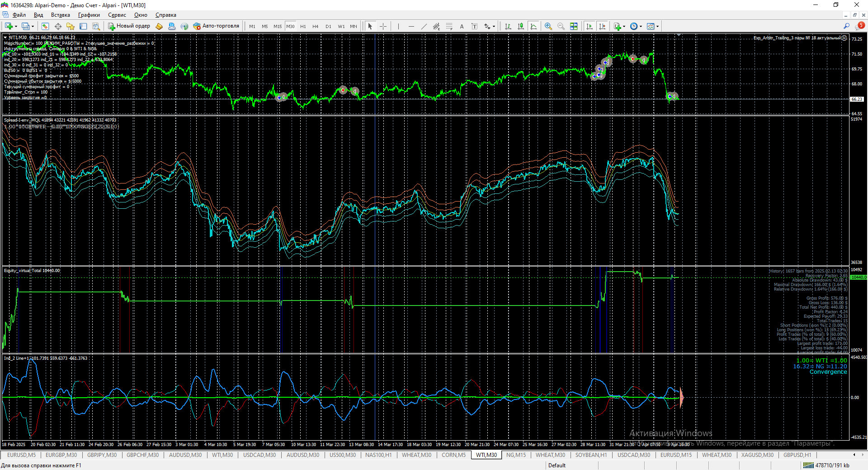This screenshot has width=868, height=470.
Task: Show the Terminal panel
Action: [83, 26]
